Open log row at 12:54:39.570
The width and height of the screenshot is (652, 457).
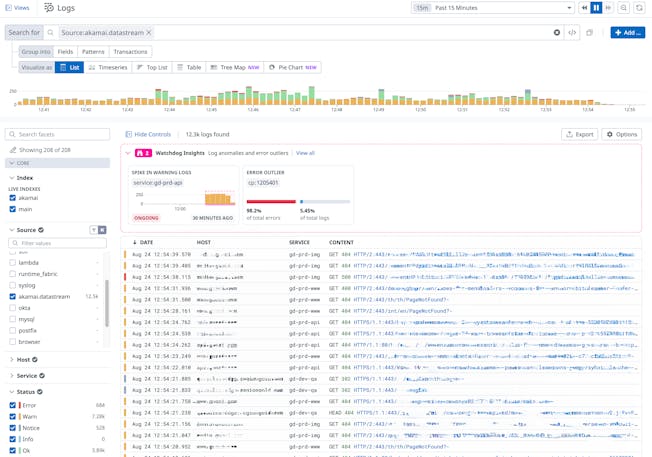[x=382, y=254]
